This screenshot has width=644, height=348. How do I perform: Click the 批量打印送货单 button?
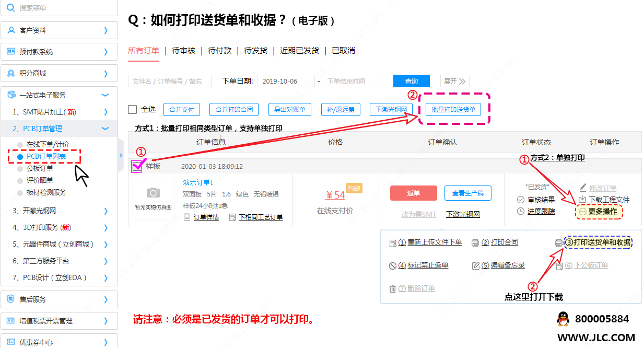point(453,110)
